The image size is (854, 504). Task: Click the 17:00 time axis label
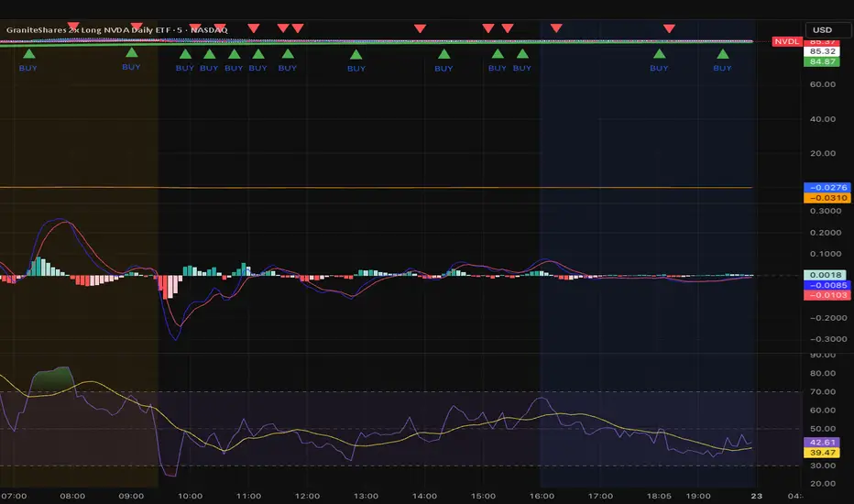pyautogui.click(x=599, y=495)
